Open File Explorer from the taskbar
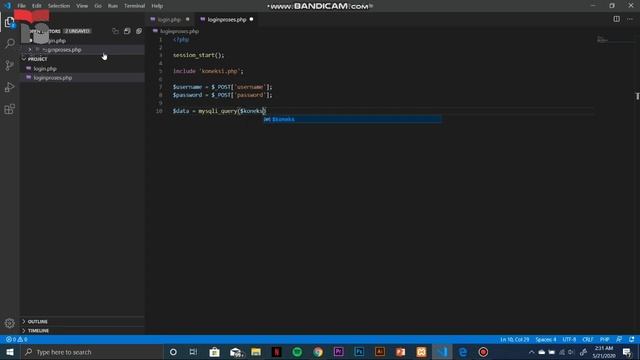 click(x=256, y=352)
